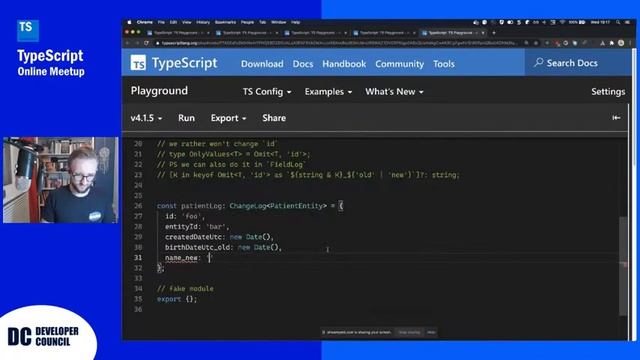Go to the Download page link
The width and height of the screenshot is (640, 360).
[262, 64]
